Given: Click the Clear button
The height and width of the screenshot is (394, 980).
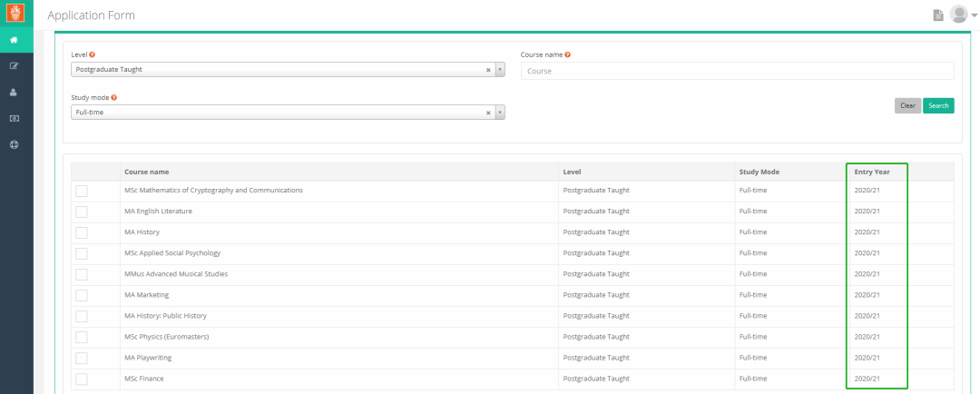Looking at the screenshot, I should point(907,105).
